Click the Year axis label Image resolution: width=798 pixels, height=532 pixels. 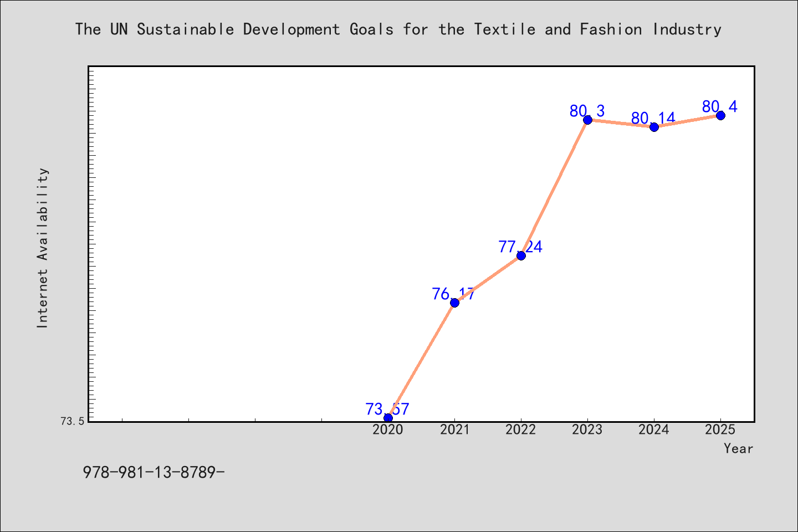tap(739, 449)
